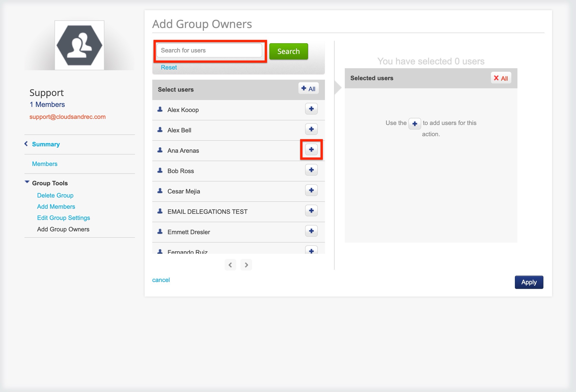Apply the group owner selection
Image resolution: width=576 pixels, height=392 pixels.
[529, 282]
